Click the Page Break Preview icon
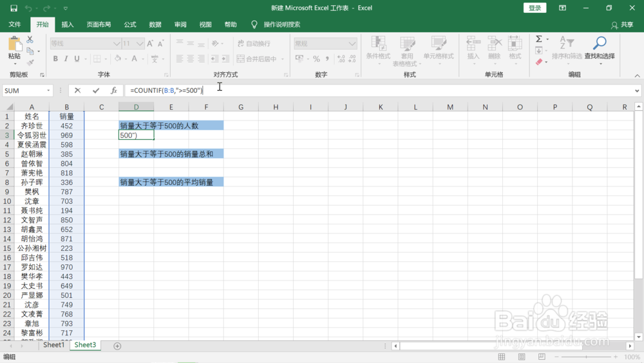The image size is (644, 363). click(542, 357)
